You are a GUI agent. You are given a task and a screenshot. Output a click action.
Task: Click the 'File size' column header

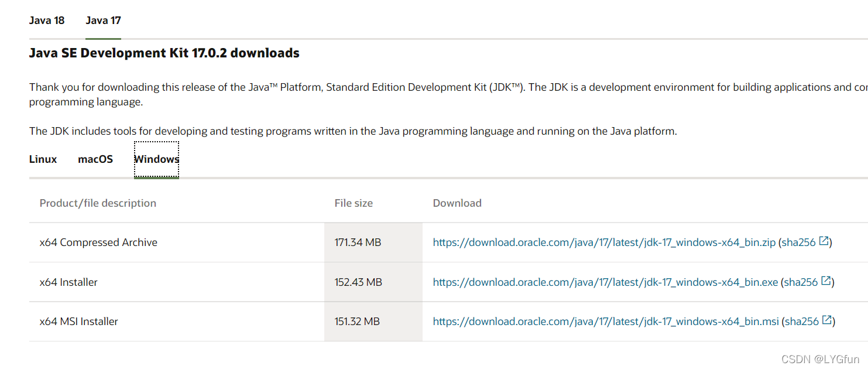point(354,203)
